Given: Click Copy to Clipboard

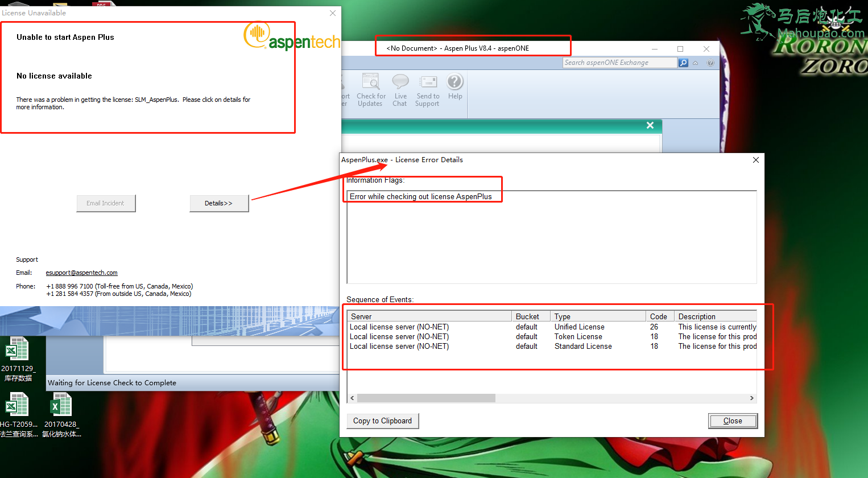Looking at the screenshot, I should click(x=383, y=421).
